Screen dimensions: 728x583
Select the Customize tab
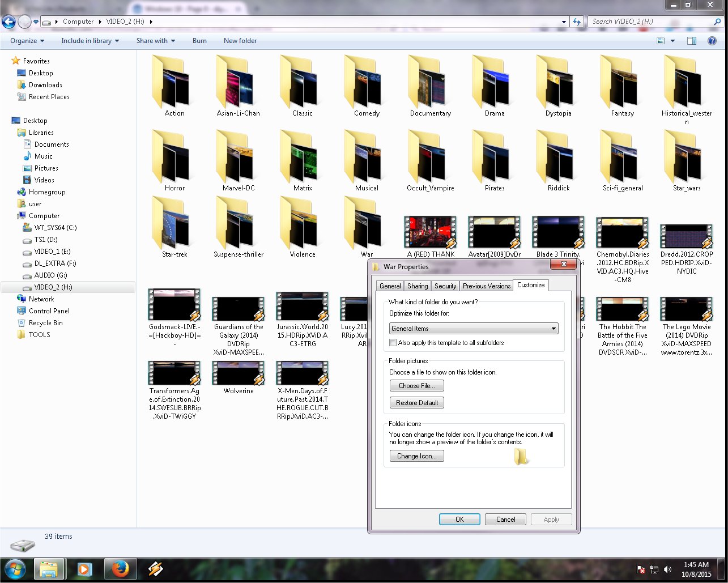coord(531,285)
